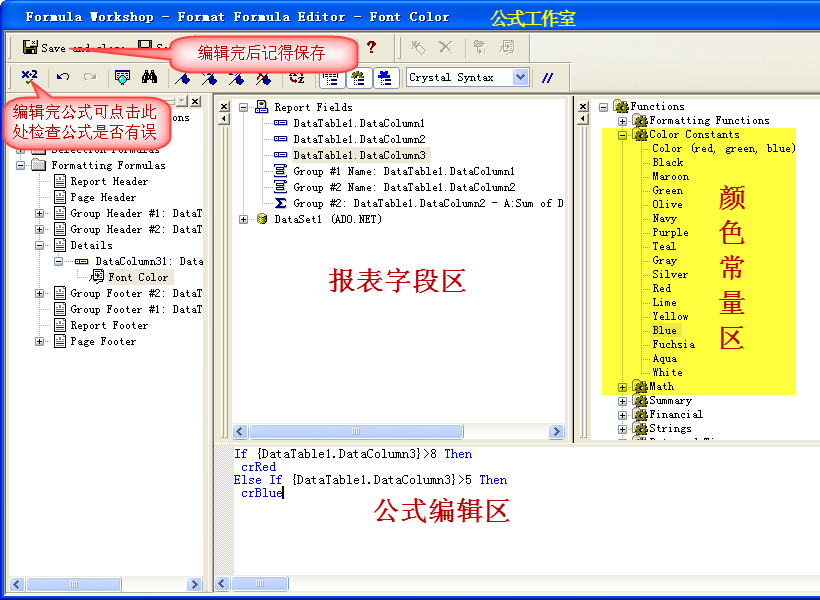This screenshot has height=600, width=820.
Task: Select Color (red, green, blue) function
Action: click(x=724, y=148)
